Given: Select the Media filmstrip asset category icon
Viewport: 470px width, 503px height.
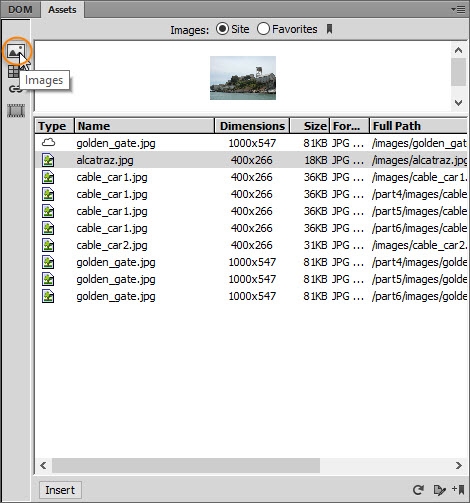Looking at the screenshot, I should pyautogui.click(x=16, y=110).
